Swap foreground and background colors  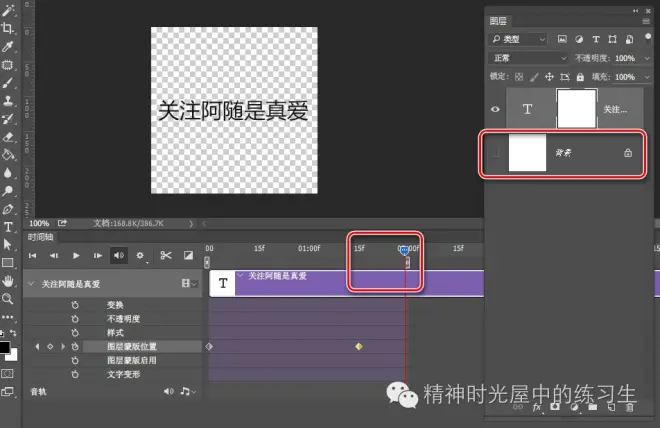pos(13,332)
